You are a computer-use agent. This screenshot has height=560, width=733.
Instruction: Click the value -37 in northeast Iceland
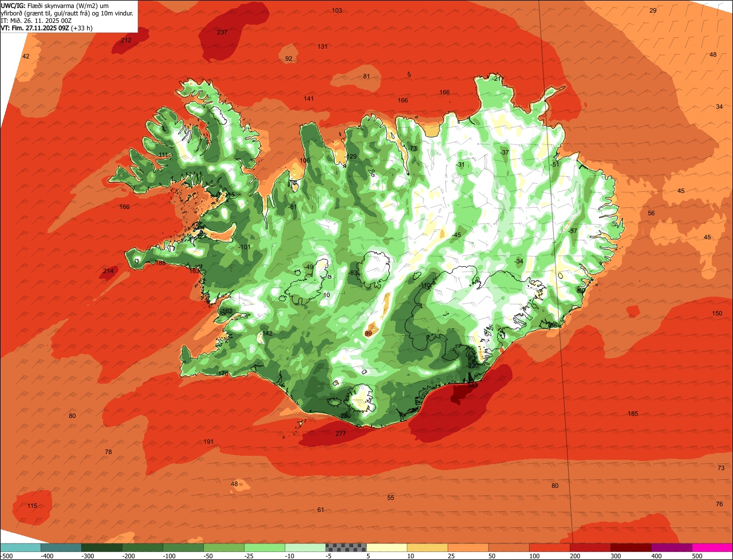pyautogui.click(x=504, y=152)
